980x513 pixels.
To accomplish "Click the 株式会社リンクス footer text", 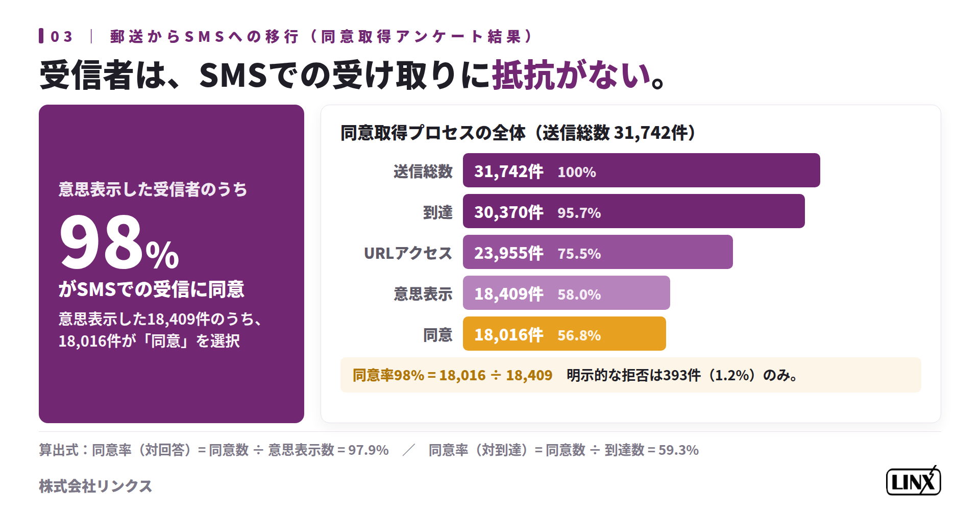I will (x=95, y=486).
